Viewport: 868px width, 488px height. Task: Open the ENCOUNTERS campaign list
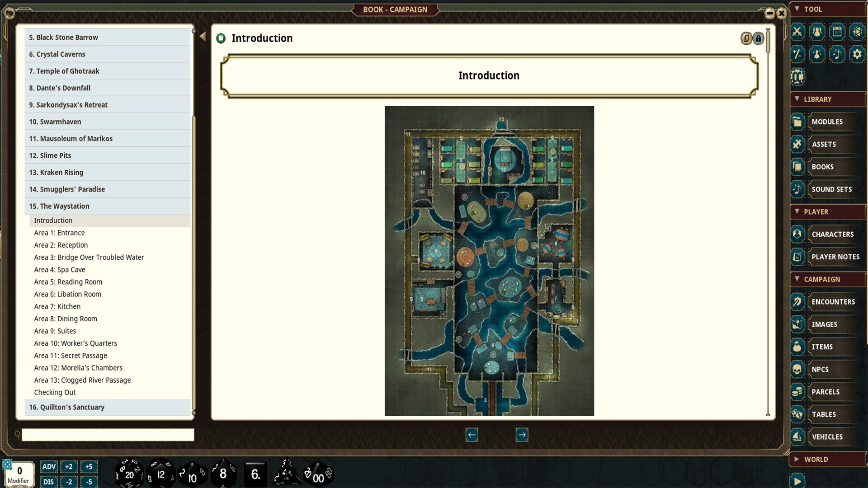tap(833, 302)
